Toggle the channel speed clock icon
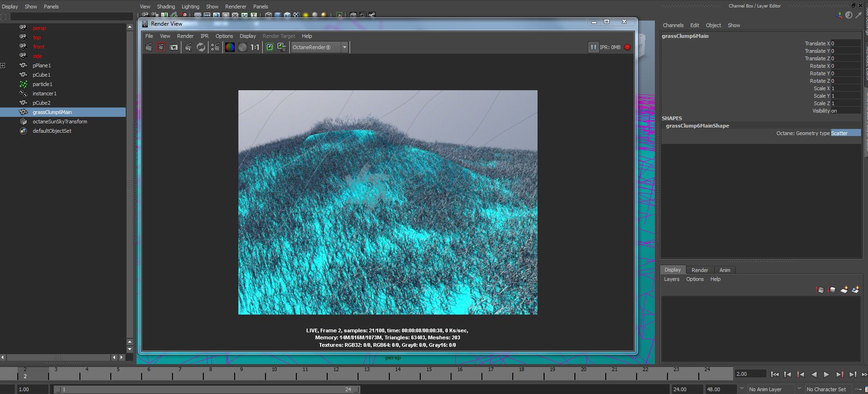 tap(849, 15)
